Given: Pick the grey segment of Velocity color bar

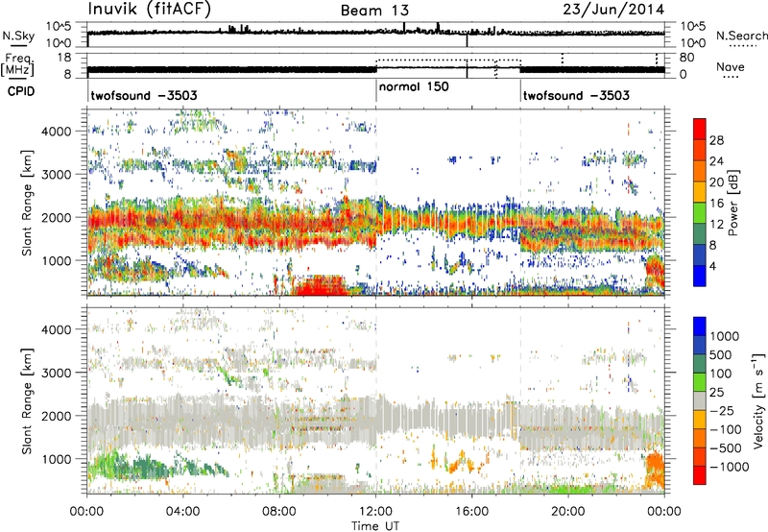Looking at the screenshot, I should [x=700, y=401].
